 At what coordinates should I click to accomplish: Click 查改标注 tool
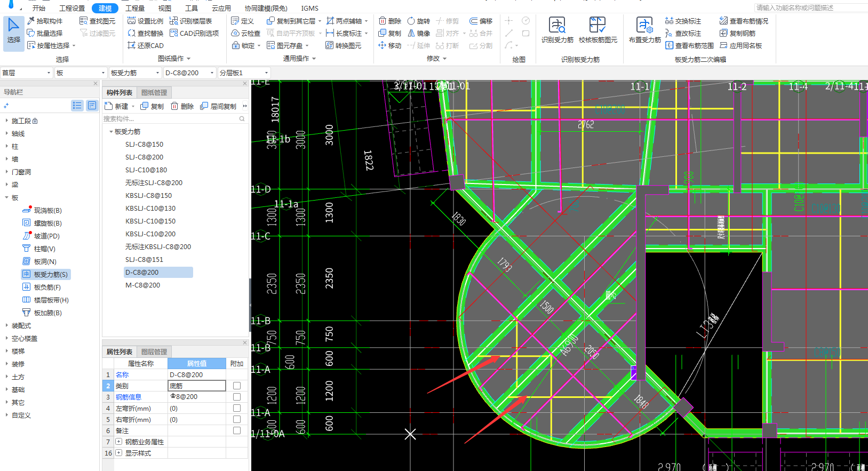(x=683, y=33)
